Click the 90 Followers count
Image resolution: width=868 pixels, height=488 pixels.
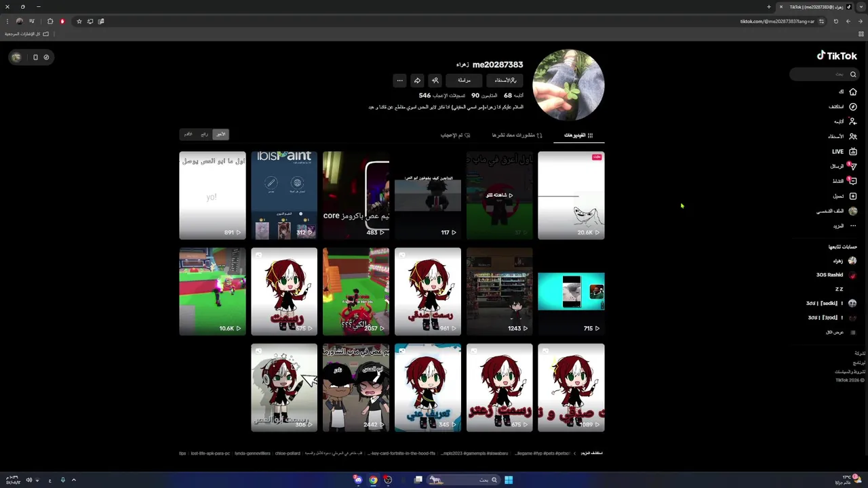(484, 96)
